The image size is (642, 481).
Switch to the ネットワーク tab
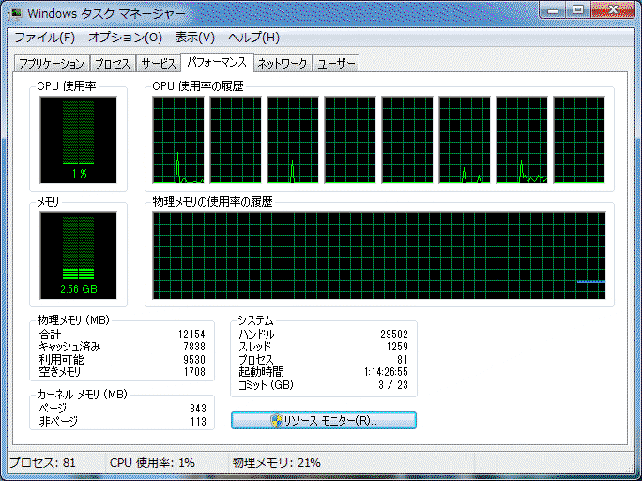click(283, 64)
